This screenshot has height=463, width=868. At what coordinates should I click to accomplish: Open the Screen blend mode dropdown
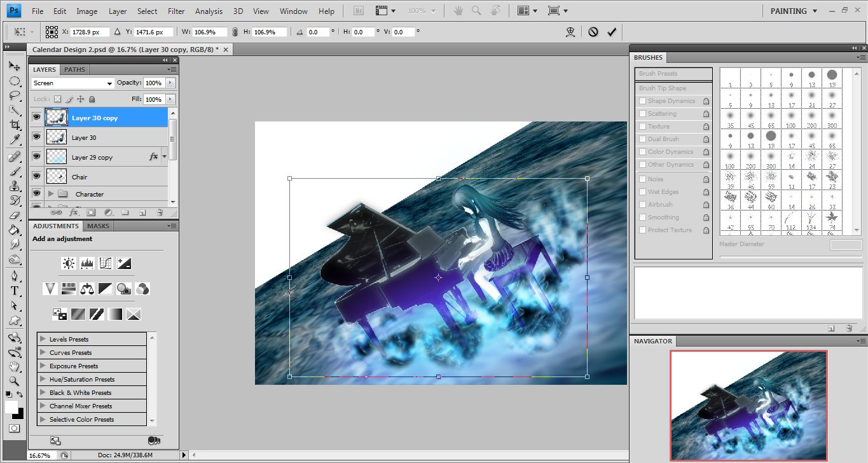click(72, 83)
